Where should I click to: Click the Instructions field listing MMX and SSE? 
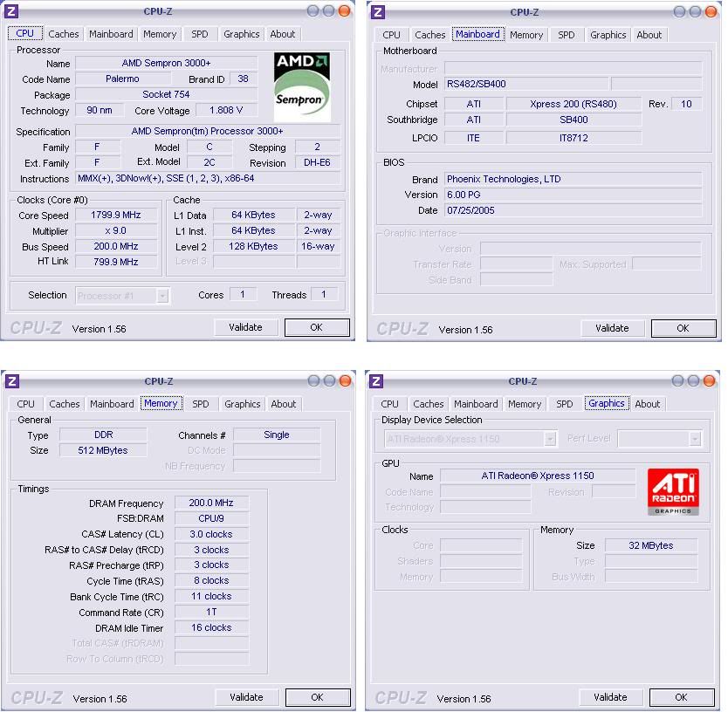208,178
